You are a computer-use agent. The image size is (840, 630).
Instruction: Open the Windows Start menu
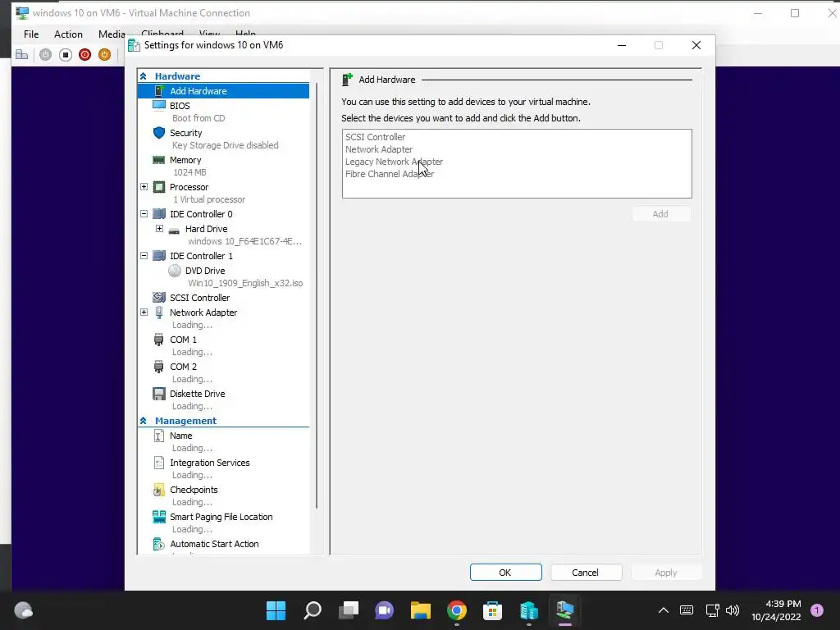point(276,610)
